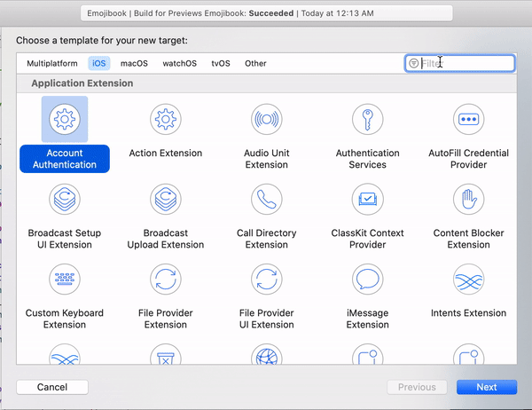Viewport: 532px width, 410px height.
Task: Select the trash bin template icon in bottom row
Action: point(166,354)
